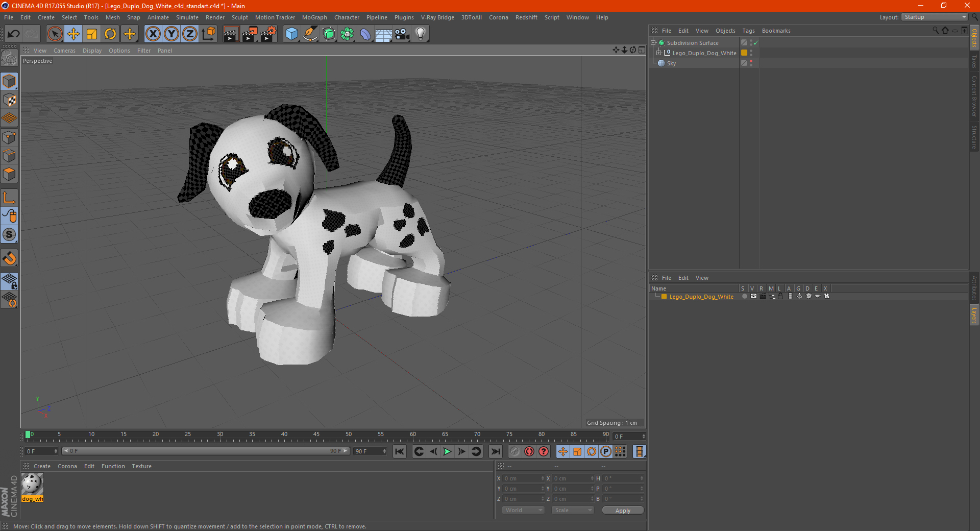Select Points mode in left toolbar
Screen dimensions: 980x531
click(9, 137)
